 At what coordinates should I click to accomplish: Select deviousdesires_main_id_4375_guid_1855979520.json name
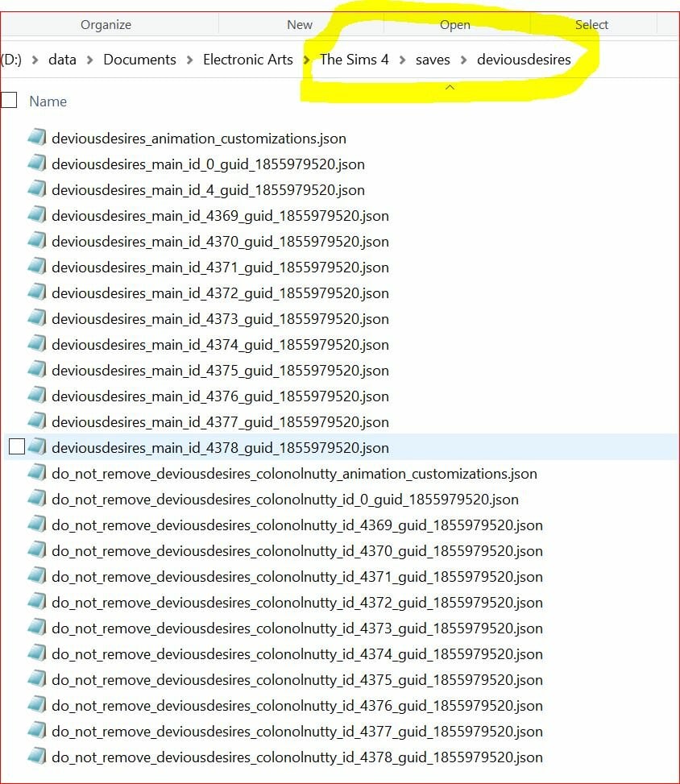pyautogui.click(x=221, y=371)
